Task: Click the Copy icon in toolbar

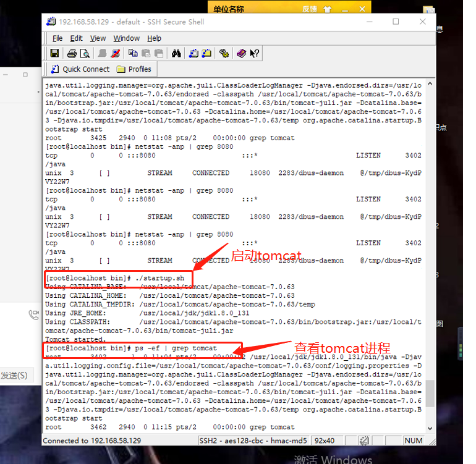Action: [x=133, y=54]
